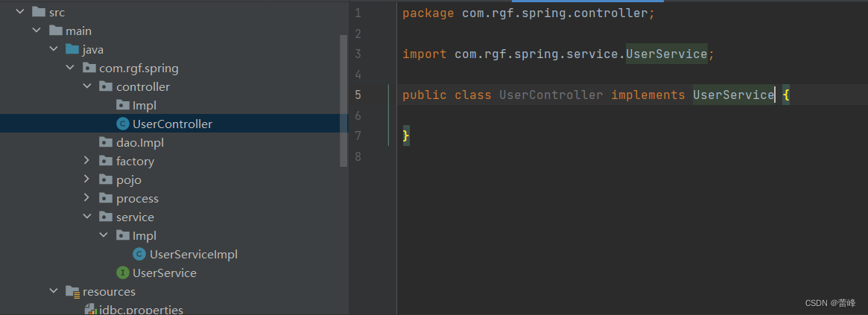Click gutter line number 7
This screenshot has height=315, width=868.
(358, 136)
